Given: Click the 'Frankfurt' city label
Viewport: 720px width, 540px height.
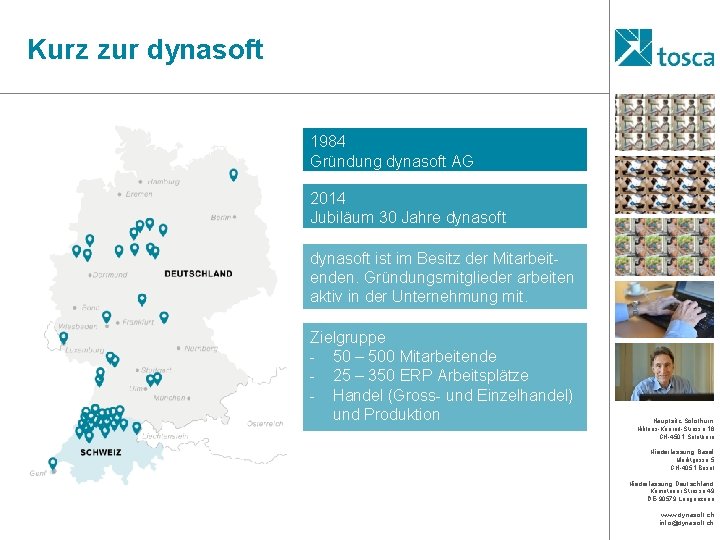Looking at the screenshot, I should point(138,322).
